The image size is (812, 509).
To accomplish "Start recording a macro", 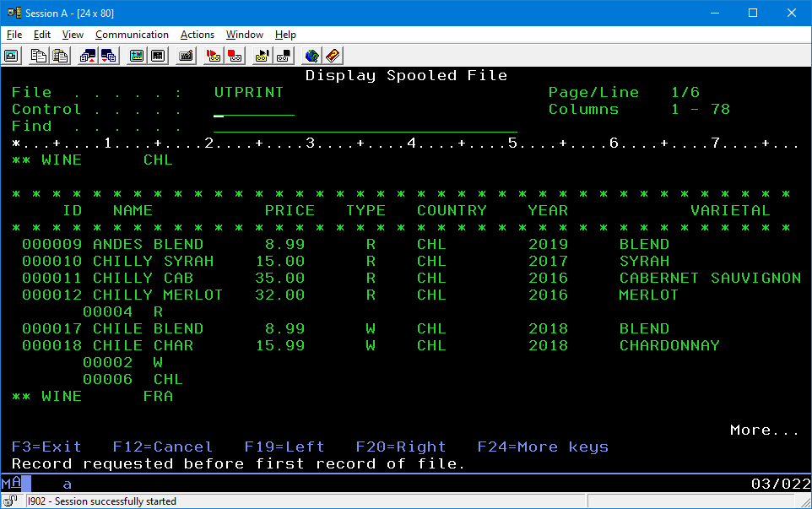I will 214,56.
